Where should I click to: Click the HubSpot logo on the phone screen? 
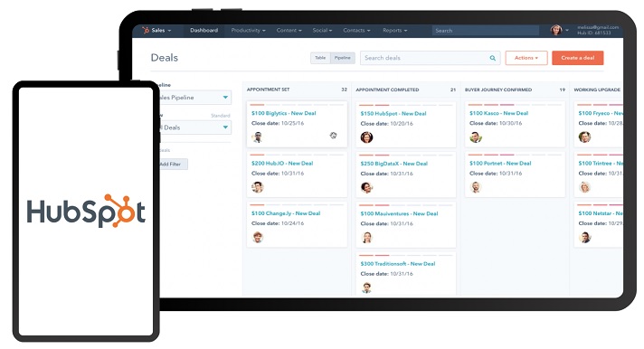(x=86, y=211)
